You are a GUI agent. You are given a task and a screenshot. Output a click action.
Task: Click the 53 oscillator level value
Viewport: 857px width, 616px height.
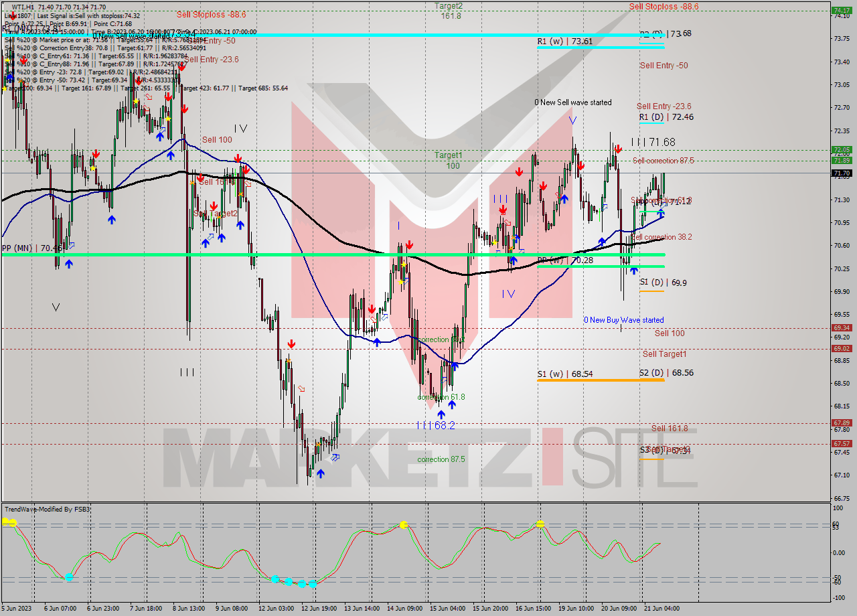pos(837,528)
